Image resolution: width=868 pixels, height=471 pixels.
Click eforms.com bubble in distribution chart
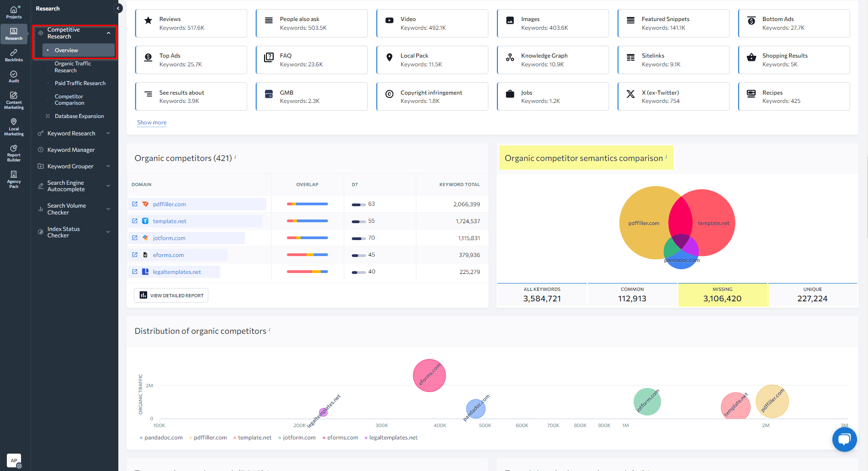click(x=429, y=375)
